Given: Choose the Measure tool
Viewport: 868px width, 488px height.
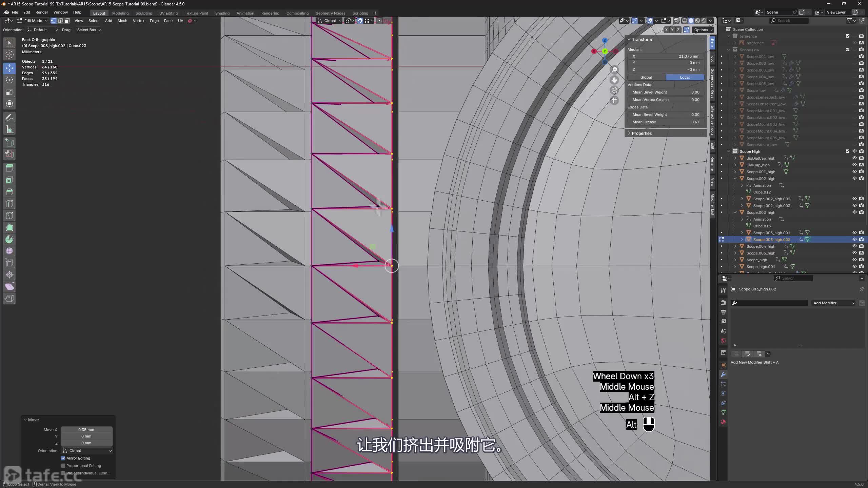Looking at the screenshot, I should pos(9,130).
